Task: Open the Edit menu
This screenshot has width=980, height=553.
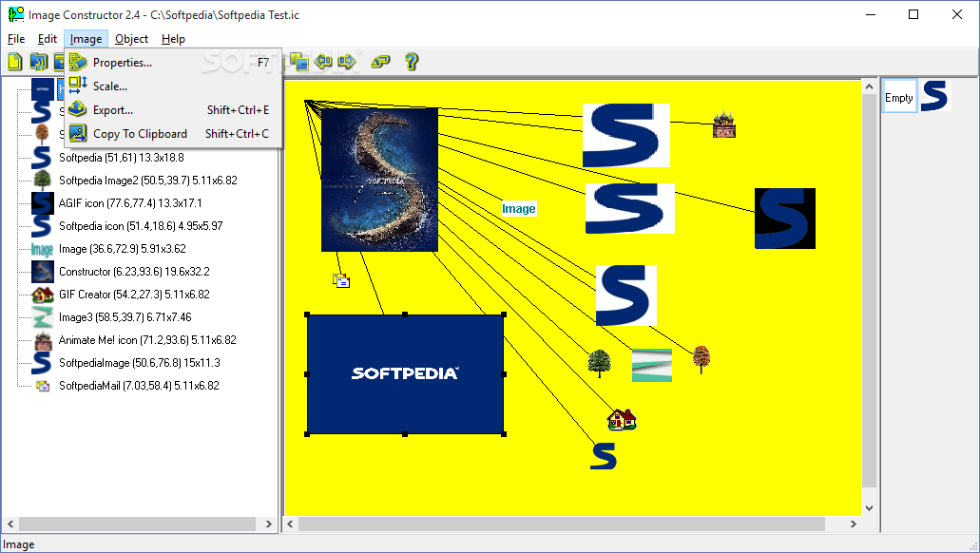Action: [47, 39]
